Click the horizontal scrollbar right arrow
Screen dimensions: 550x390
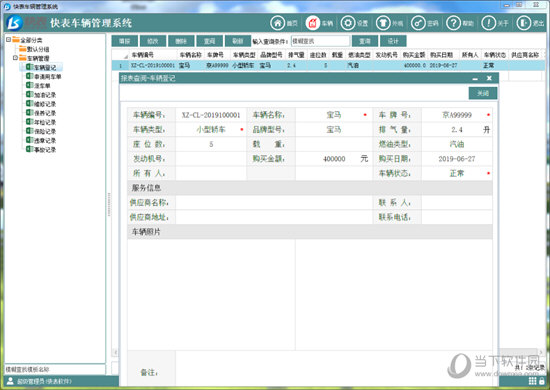tap(541, 352)
